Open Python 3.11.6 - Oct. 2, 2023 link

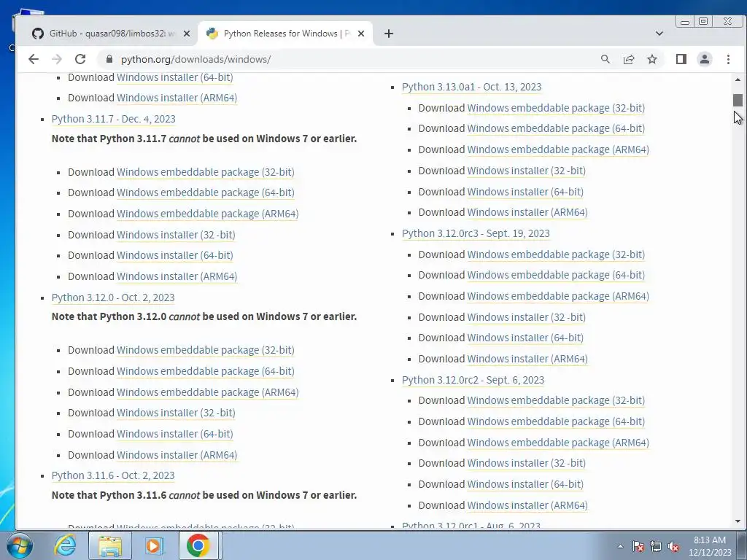tap(113, 475)
